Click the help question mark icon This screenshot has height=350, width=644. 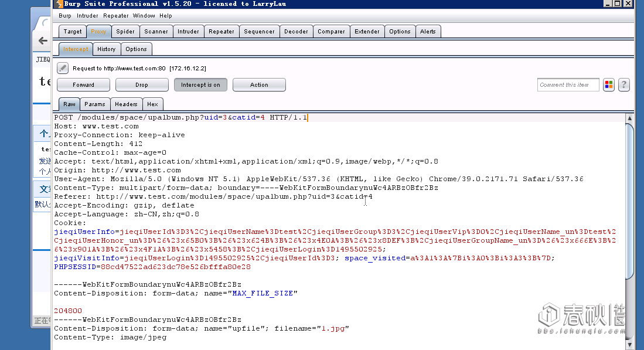[624, 84]
